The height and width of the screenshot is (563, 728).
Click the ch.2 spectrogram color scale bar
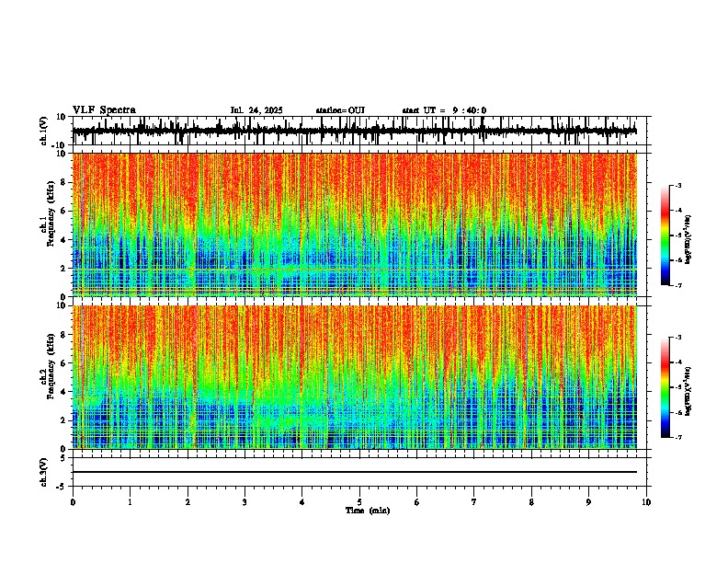pyautogui.click(x=665, y=387)
